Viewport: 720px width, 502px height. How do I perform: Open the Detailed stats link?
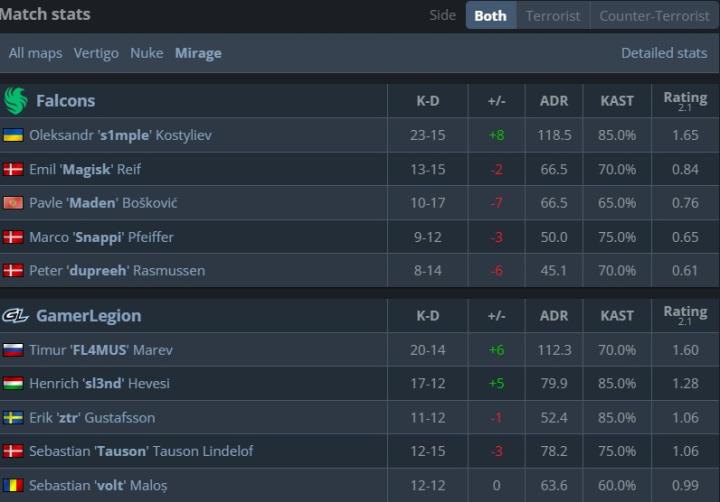664,53
